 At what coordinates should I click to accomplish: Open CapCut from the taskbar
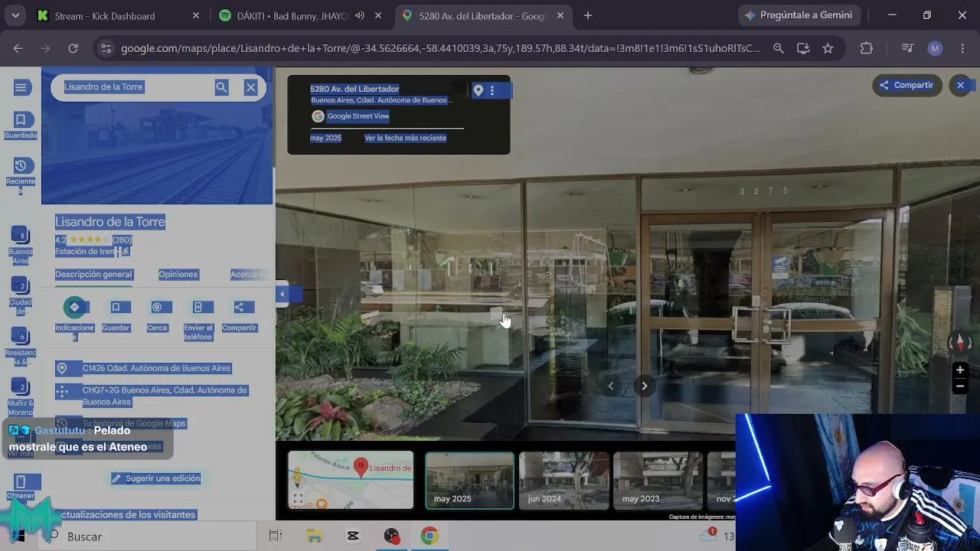pos(353,536)
